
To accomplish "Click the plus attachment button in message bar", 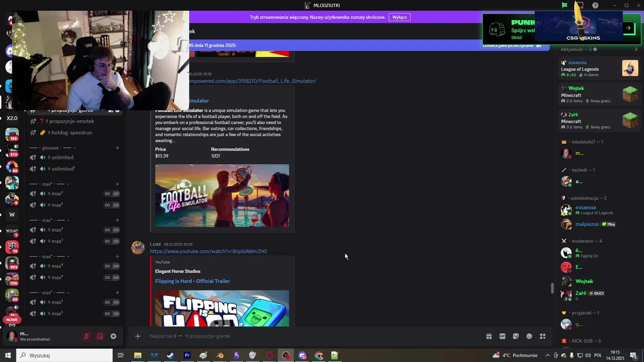I will [138, 336].
